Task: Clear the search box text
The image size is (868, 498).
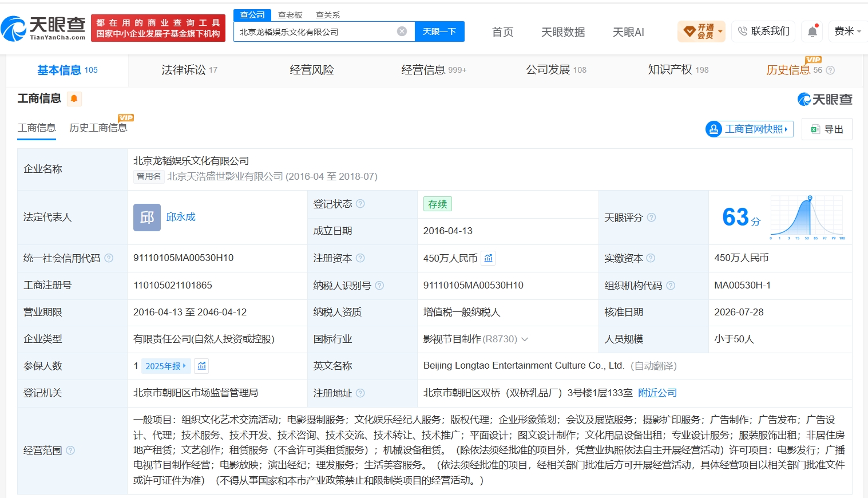Action: pyautogui.click(x=402, y=31)
